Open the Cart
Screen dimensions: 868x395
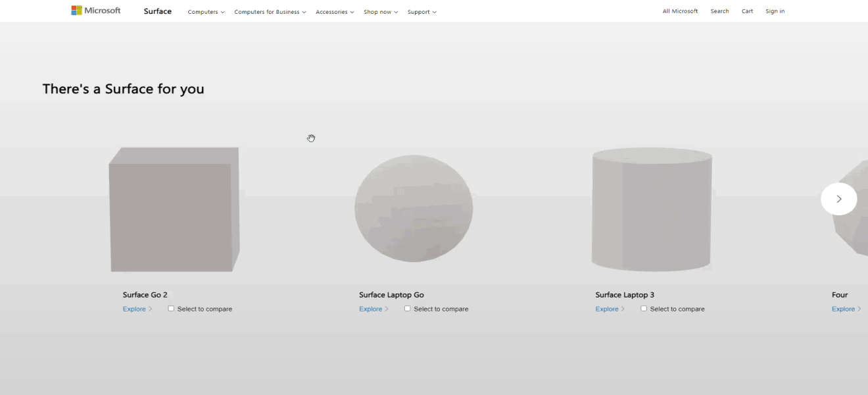748,11
